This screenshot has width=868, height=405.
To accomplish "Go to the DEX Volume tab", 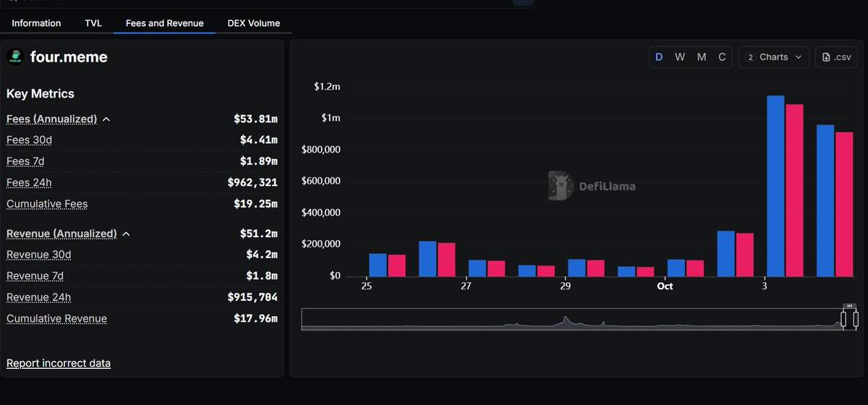I will 253,23.
